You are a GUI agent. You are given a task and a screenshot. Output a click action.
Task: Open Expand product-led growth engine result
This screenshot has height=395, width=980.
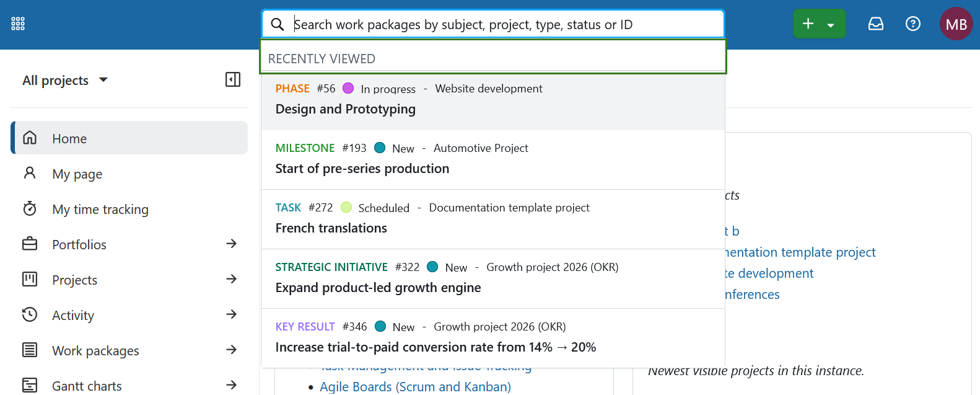493,279
